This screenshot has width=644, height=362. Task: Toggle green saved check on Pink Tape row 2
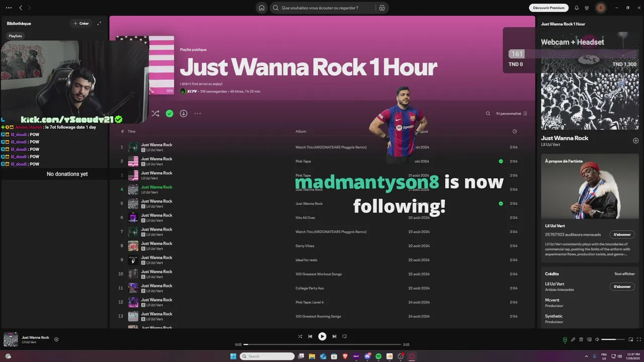coord(501,161)
